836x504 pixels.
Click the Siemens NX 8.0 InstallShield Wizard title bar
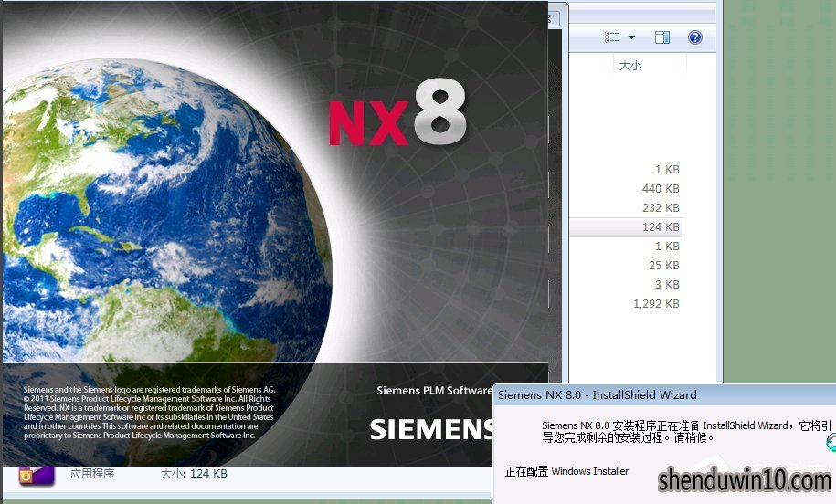tap(664, 395)
